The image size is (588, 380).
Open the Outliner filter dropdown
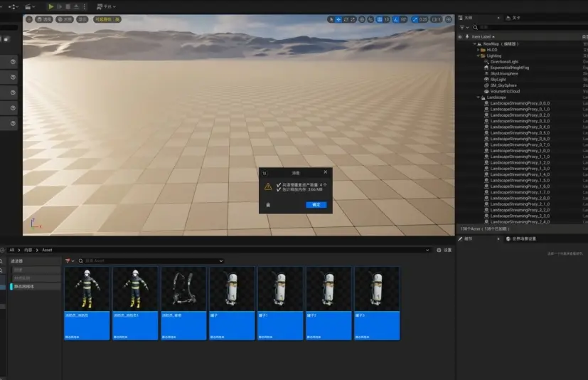[x=464, y=28]
